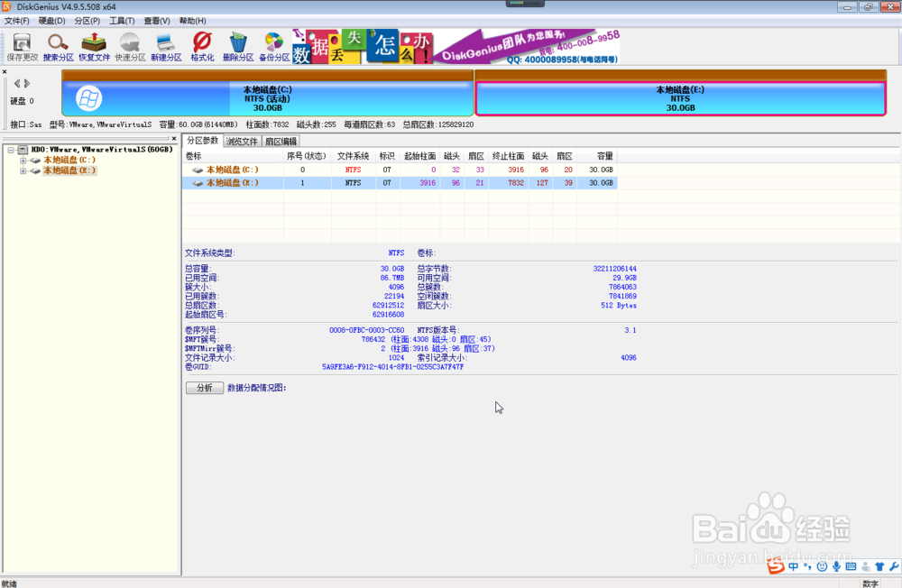Click the 终止柱面 column header
Screen dimensions: 902x588
pyautogui.click(x=508, y=156)
